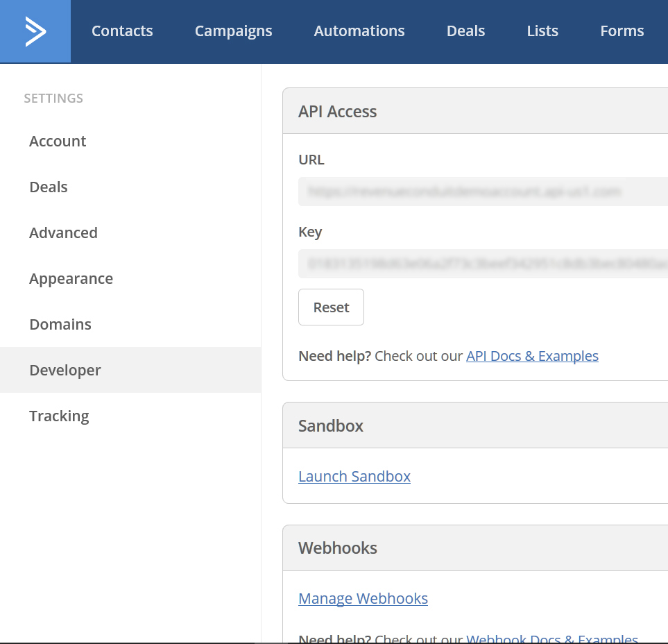Viewport: 668px width, 644px height.
Task: Click the Key field label
Action: 310,232
